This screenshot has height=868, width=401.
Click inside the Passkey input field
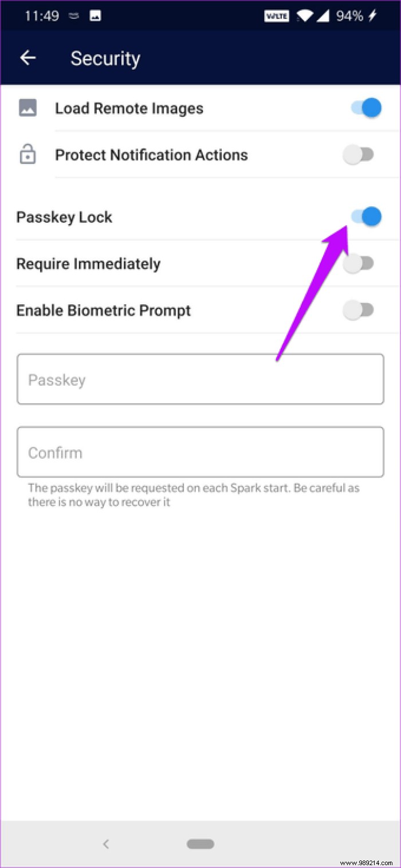tap(200, 379)
